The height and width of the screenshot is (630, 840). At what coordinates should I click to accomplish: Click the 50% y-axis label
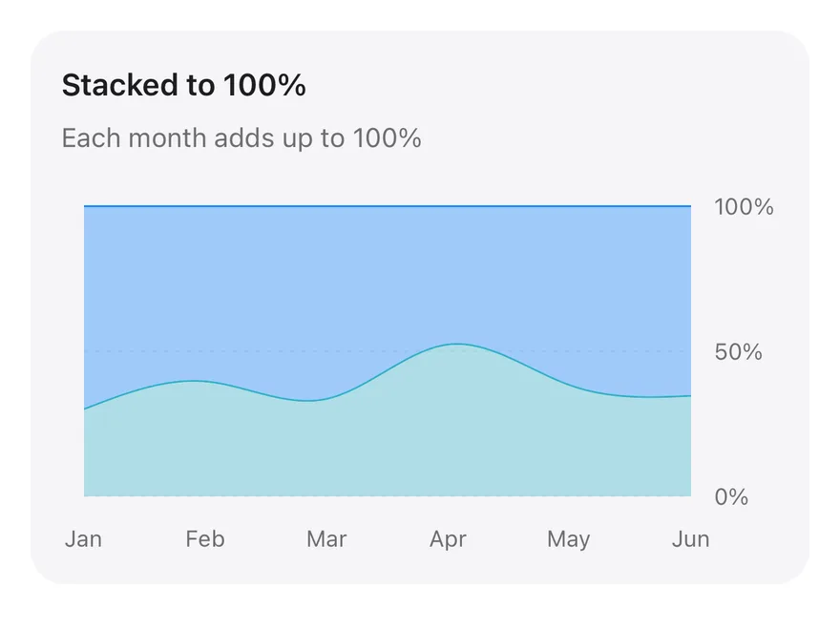(738, 352)
